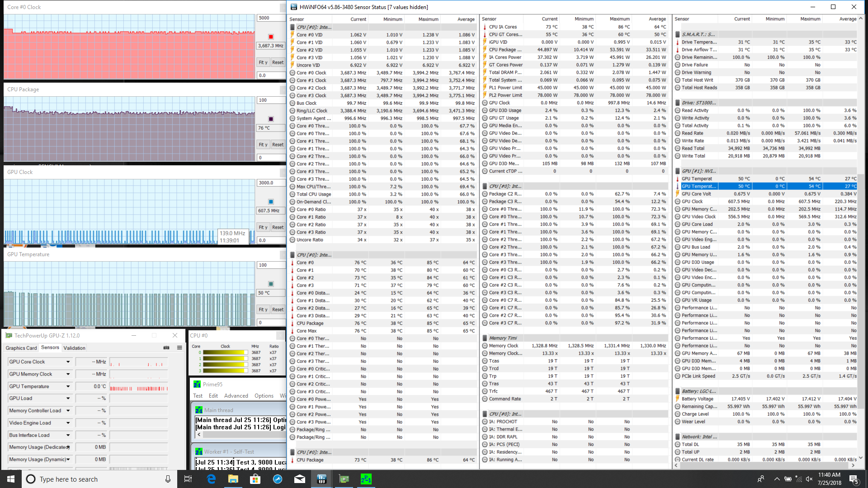Image resolution: width=868 pixels, height=488 pixels.
Task: Show hidden system tray icons chevron
Action: pos(777,479)
